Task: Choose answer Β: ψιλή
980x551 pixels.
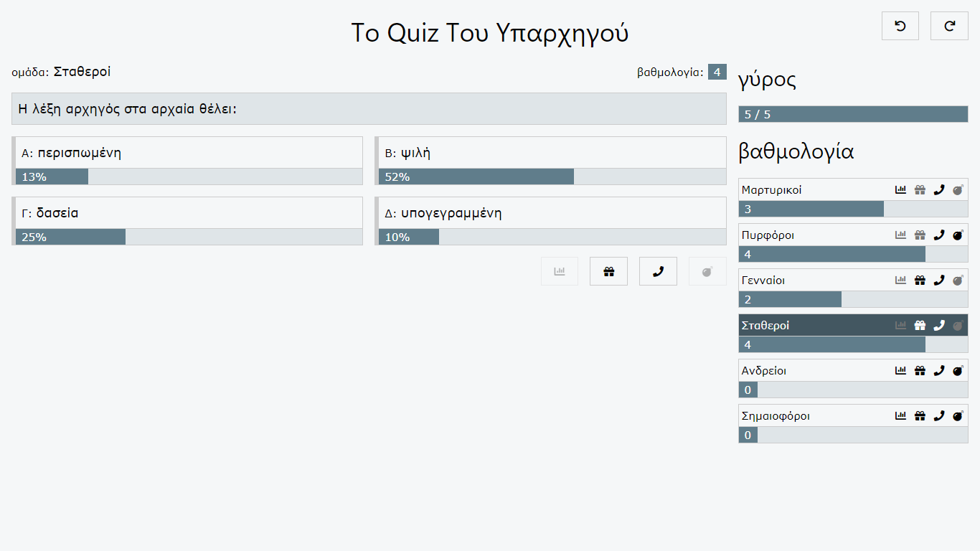Action: (551, 153)
